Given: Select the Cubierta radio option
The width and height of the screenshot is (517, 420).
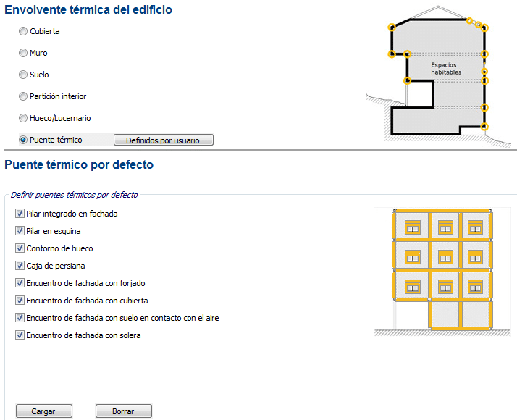Looking at the screenshot, I should coord(23,32).
